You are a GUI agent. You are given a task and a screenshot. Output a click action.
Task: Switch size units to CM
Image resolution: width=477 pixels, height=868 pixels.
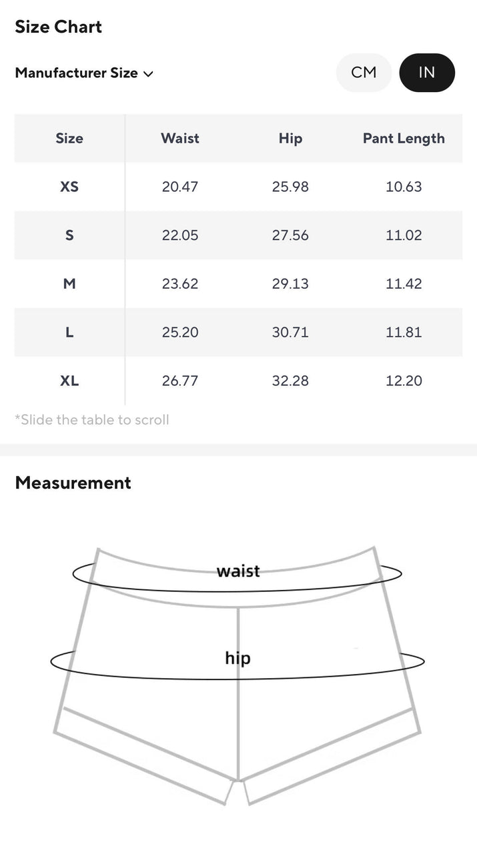pos(364,73)
